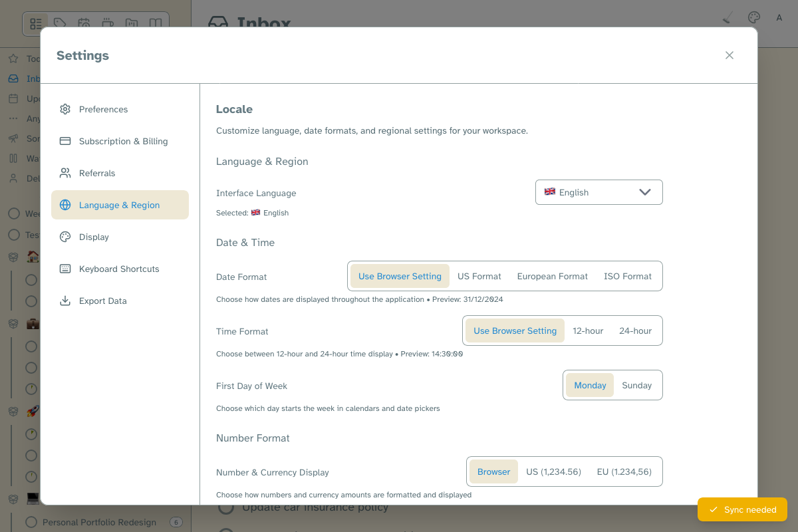Switch time format to 24-hour
Viewport: 798px width, 532px height.
tap(635, 331)
